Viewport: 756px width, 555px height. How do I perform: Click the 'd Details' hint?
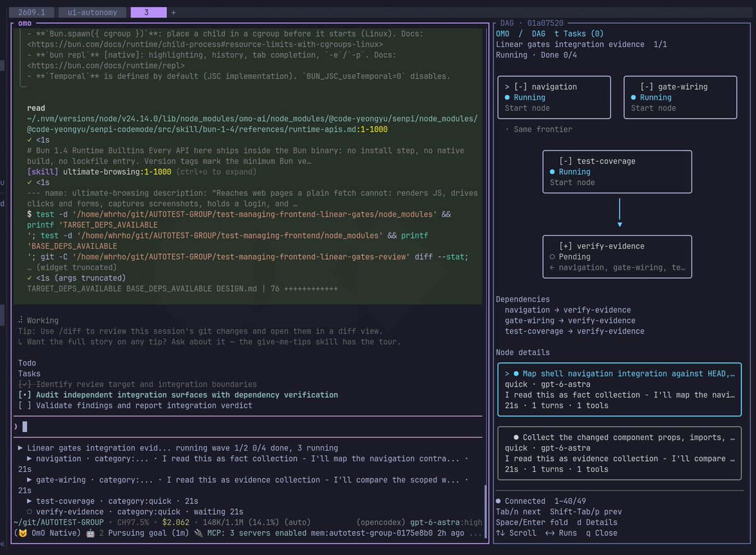click(x=597, y=522)
